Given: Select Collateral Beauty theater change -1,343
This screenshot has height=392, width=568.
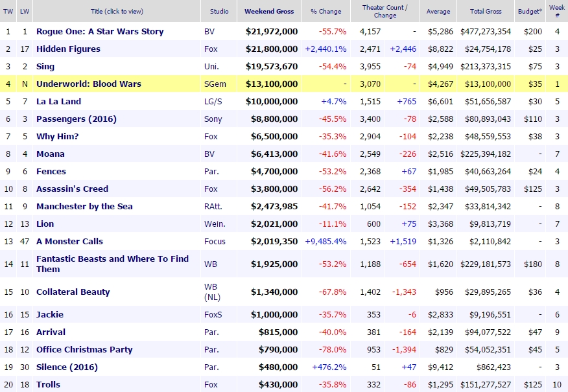Looking at the screenshot, I should click(x=404, y=292).
